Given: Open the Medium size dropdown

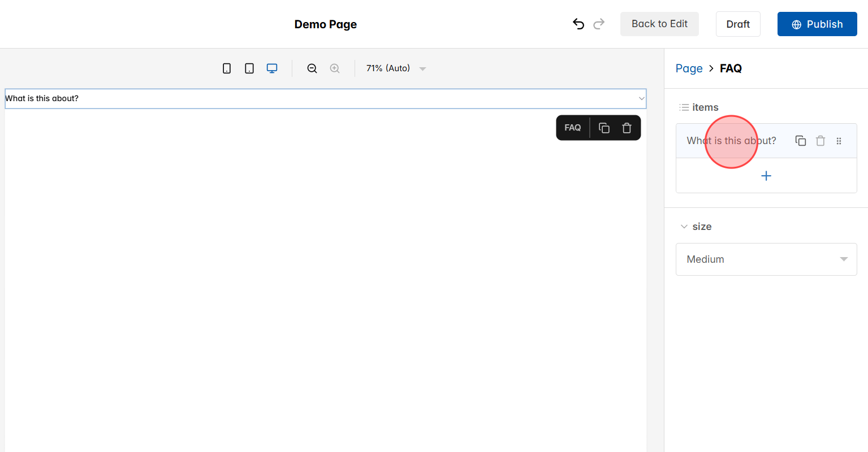Looking at the screenshot, I should (766, 259).
